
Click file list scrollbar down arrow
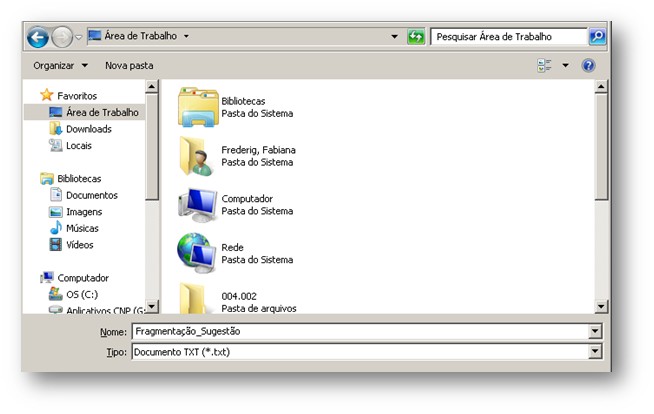(x=601, y=306)
